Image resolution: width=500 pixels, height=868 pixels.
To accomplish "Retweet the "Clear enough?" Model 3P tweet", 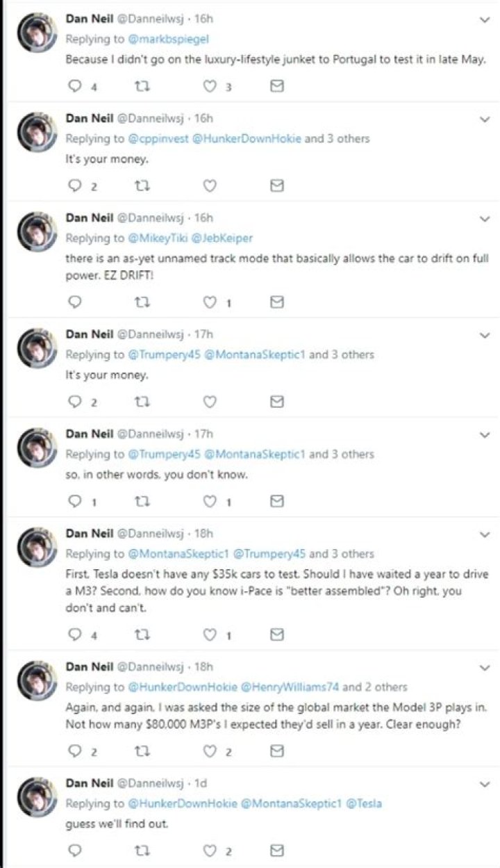I will click(142, 751).
